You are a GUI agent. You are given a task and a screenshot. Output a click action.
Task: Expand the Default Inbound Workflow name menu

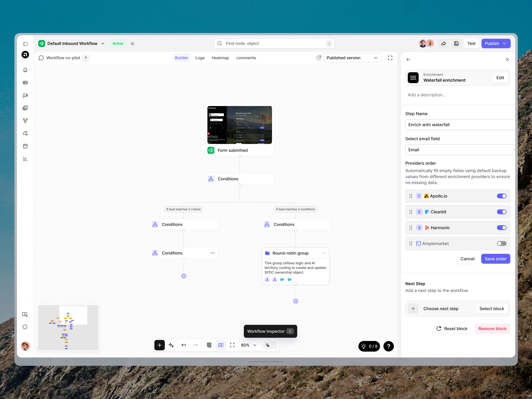point(103,43)
